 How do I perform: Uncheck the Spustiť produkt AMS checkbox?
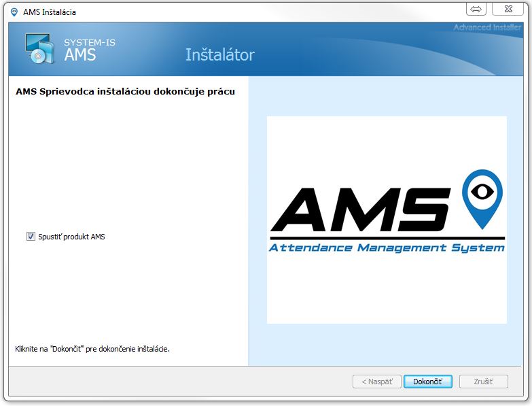(31, 236)
